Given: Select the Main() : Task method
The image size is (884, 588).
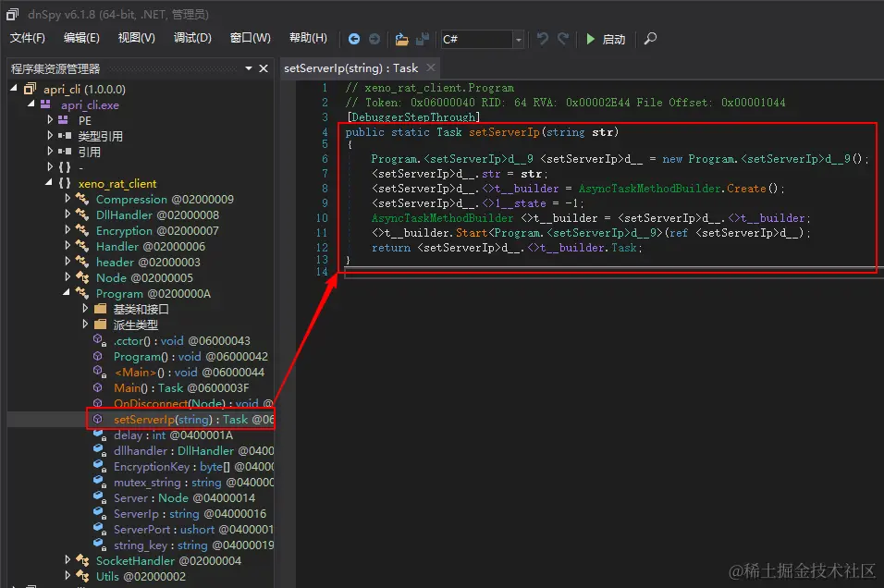Looking at the screenshot, I should click(181, 388).
